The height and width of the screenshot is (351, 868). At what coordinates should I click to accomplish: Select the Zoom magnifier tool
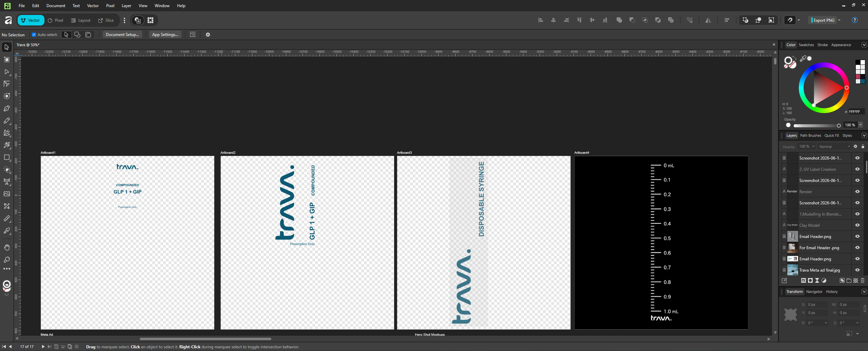[7, 260]
